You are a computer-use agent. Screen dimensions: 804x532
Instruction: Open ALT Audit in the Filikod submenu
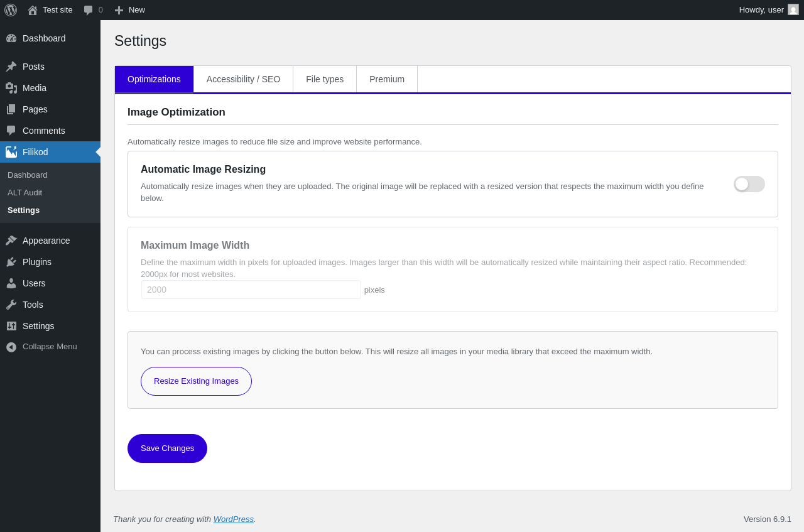coord(24,193)
